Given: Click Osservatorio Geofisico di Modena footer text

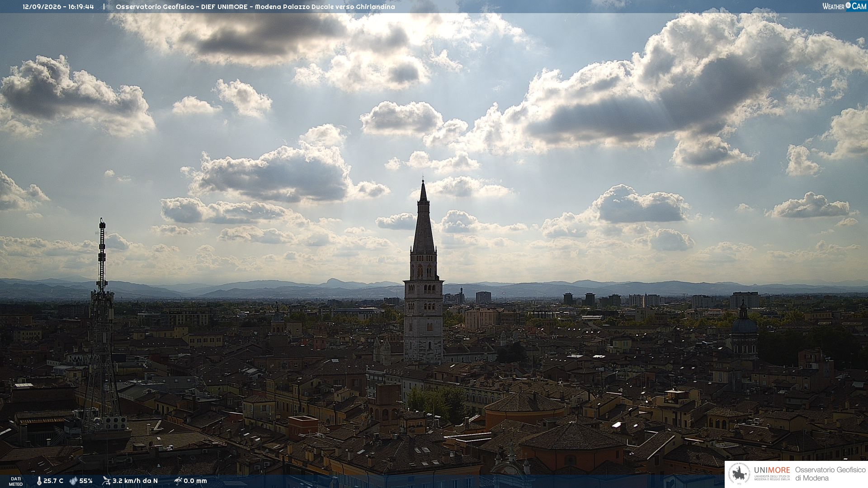Looking at the screenshot, I should point(830,474).
